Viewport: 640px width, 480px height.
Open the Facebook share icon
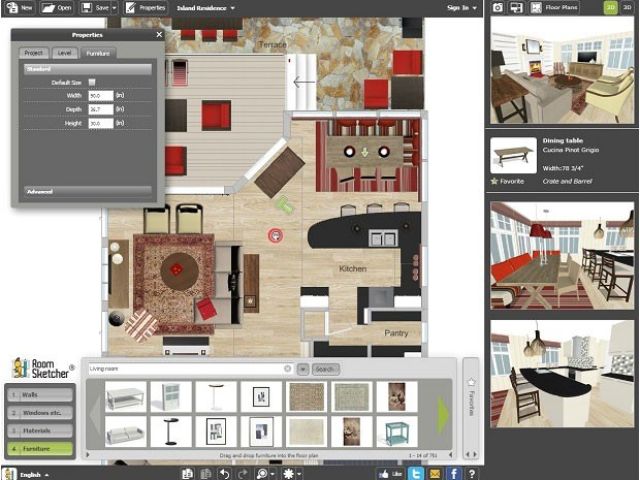(x=453, y=473)
